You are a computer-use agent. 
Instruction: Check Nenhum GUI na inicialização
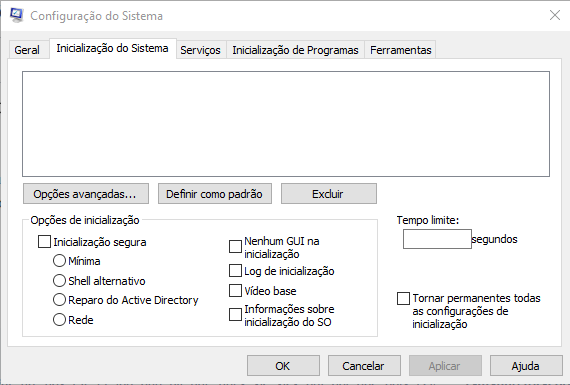click(235, 246)
